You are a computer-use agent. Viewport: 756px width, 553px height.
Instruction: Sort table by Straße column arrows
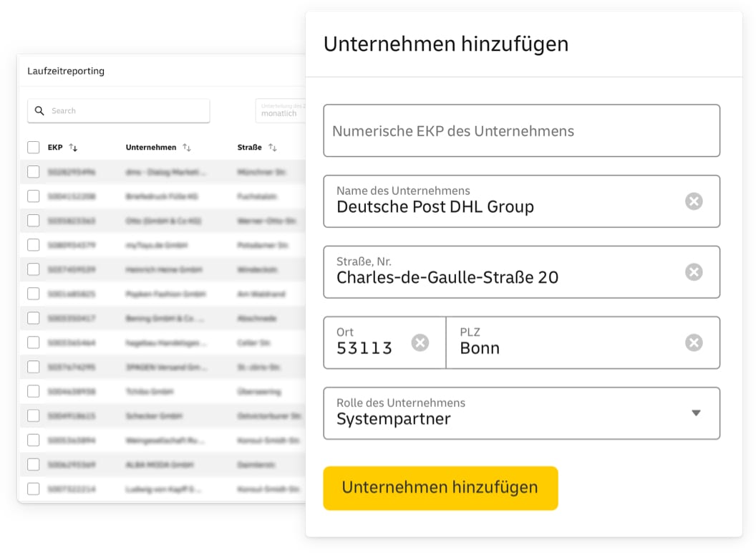(x=272, y=148)
